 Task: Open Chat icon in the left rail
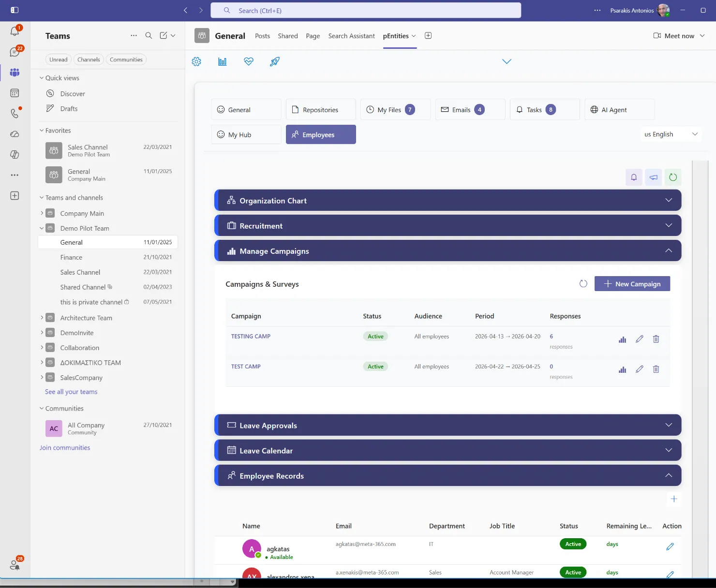[15, 52]
